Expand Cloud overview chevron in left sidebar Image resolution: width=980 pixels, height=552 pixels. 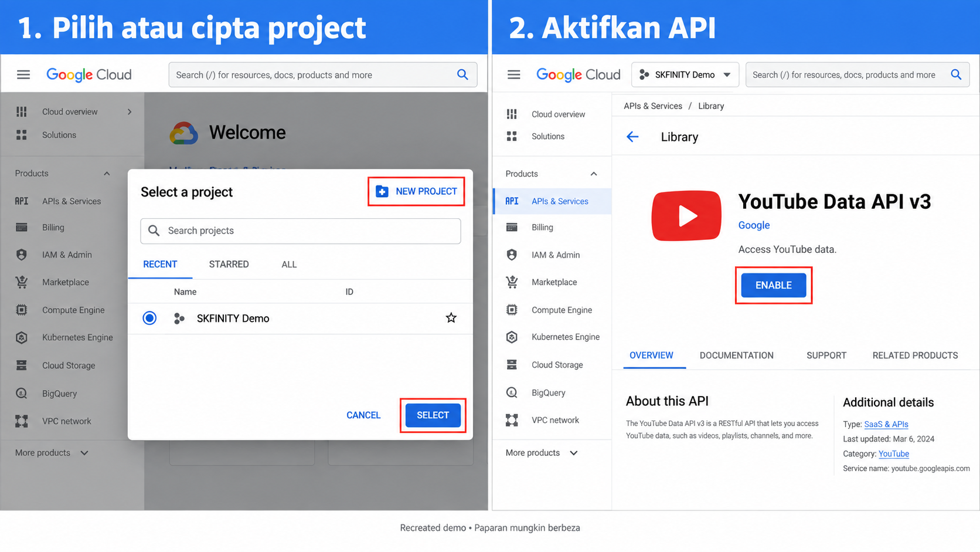point(130,111)
